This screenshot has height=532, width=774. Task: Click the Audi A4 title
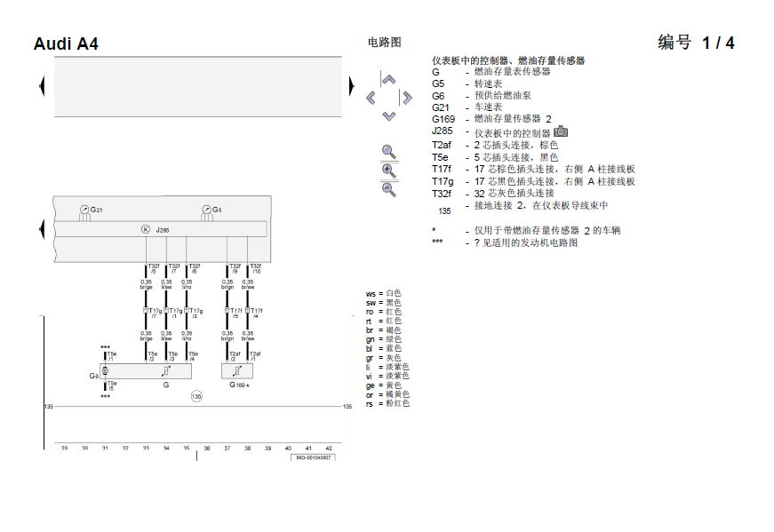(66, 44)
